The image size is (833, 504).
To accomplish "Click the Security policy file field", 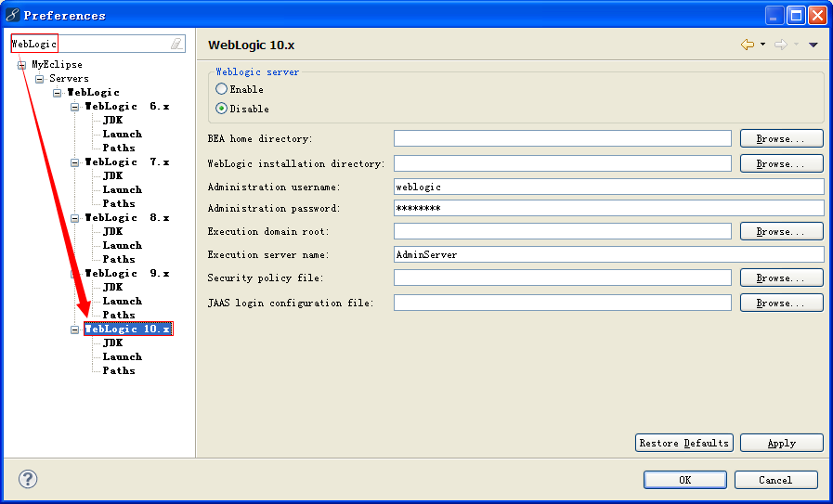I will 563,278.
